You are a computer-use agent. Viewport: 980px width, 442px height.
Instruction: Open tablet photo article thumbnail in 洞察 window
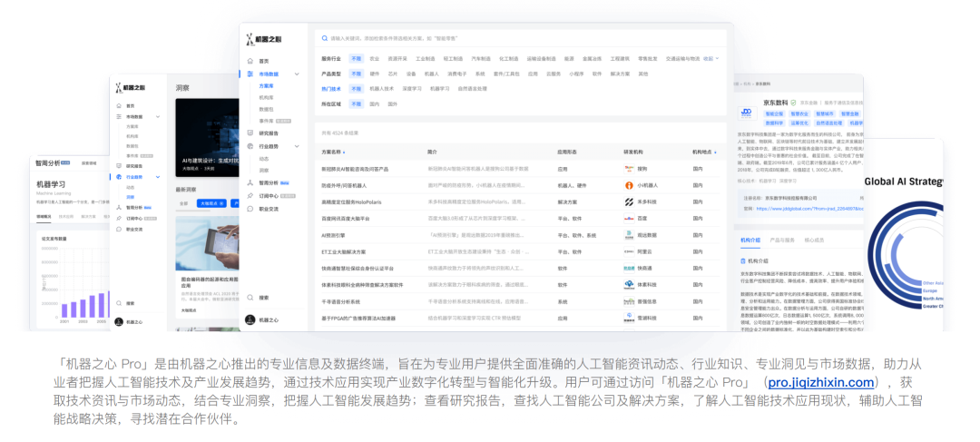(x=207, y=243)
